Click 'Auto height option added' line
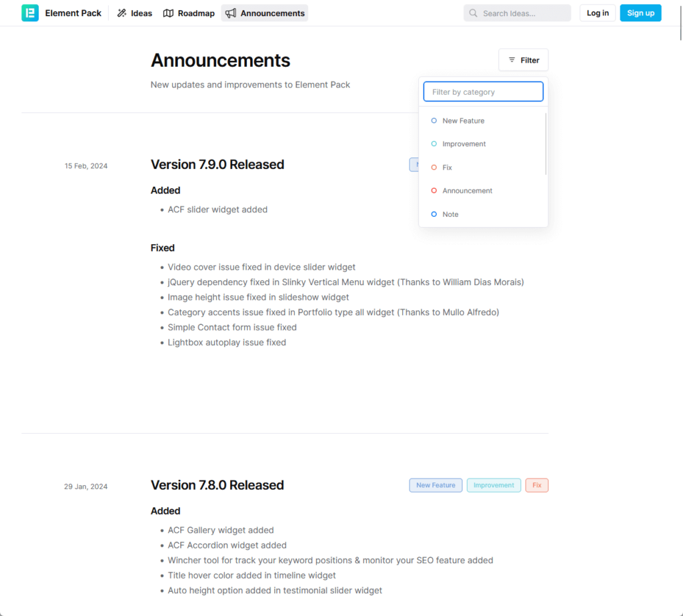The image size is (683, 616). click(275, 591)
